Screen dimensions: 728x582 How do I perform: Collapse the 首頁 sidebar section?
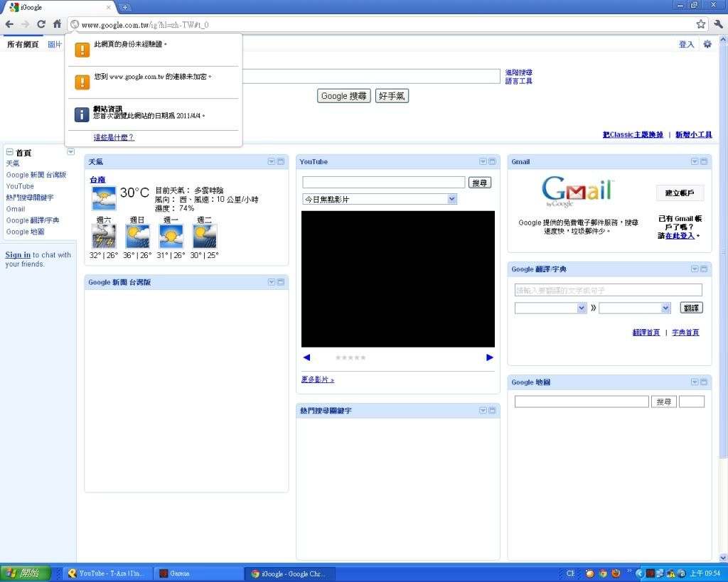(9, 152)
